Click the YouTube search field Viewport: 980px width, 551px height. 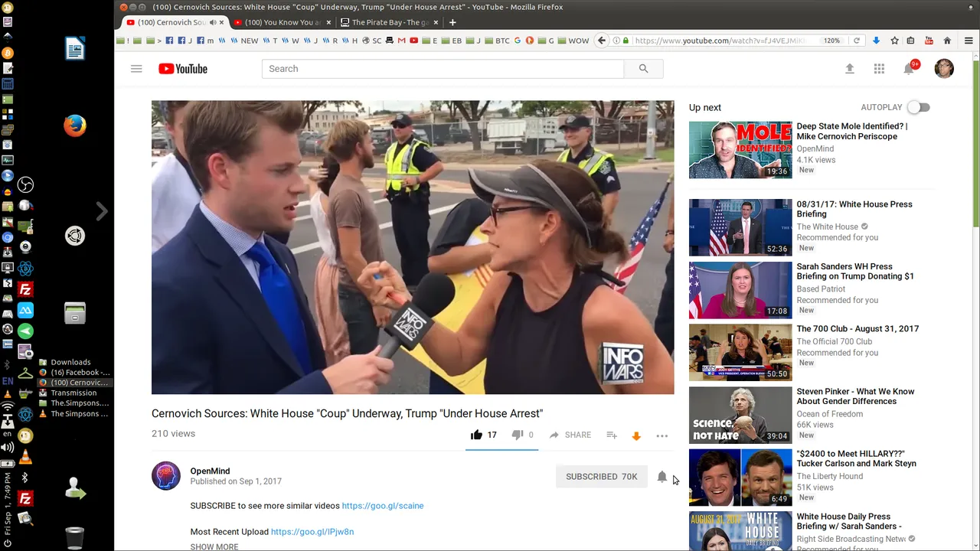point(443,69)
